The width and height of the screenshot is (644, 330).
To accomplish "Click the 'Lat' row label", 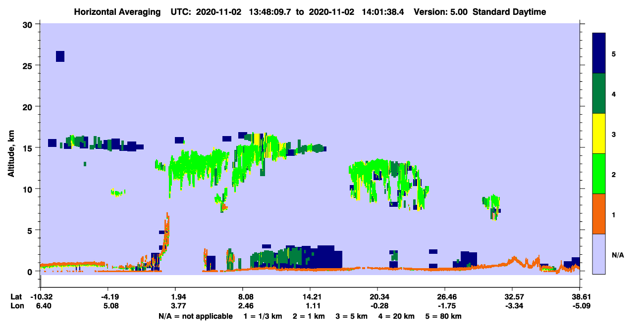I will point(16,297).
